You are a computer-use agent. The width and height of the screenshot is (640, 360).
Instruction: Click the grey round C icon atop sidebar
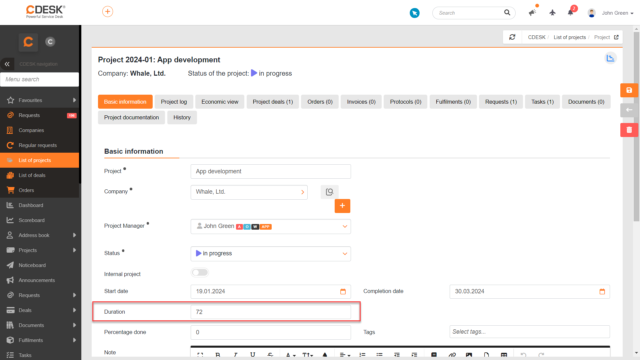[50, 42]
